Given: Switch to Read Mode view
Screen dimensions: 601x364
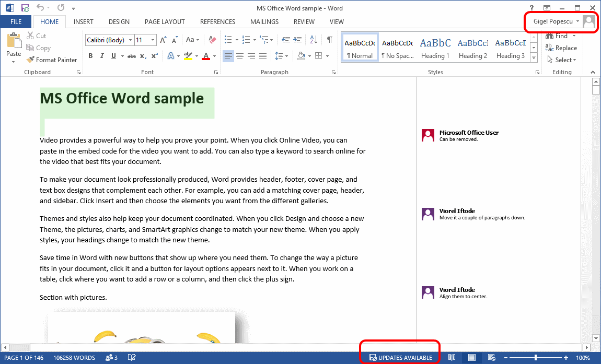Looking at the screenshot, I should click(x=452, y=358).
